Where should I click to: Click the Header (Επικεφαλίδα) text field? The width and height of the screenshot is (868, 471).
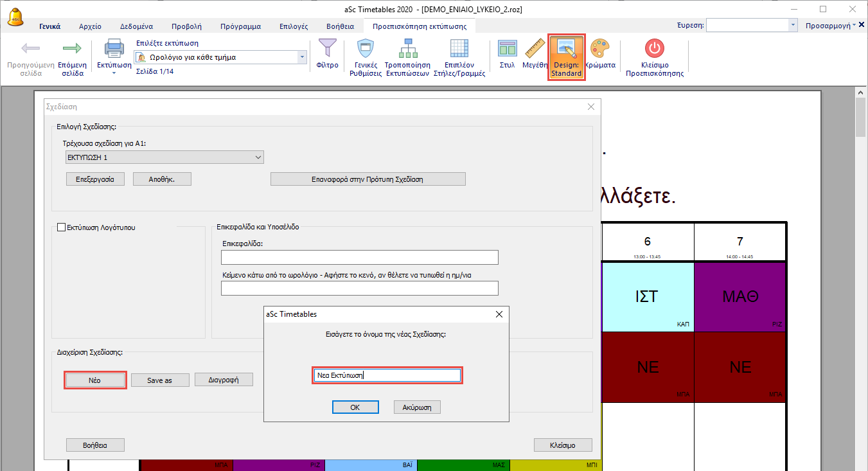pos(359,258)
